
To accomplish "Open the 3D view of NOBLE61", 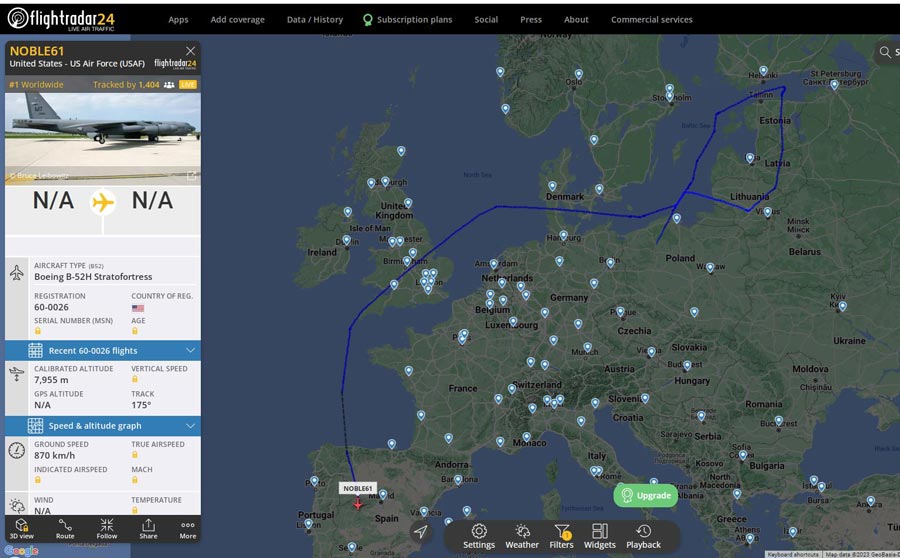I will click(x=21, y=529).
